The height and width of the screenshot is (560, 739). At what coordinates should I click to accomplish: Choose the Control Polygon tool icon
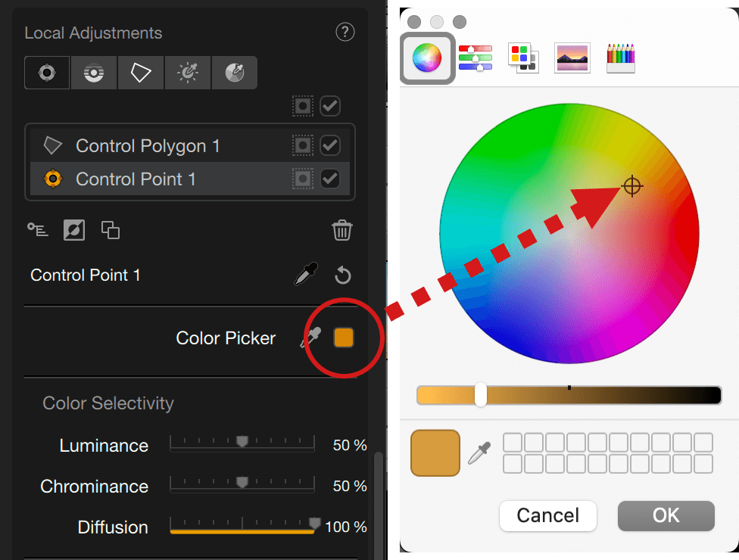(x=140, y=73)
